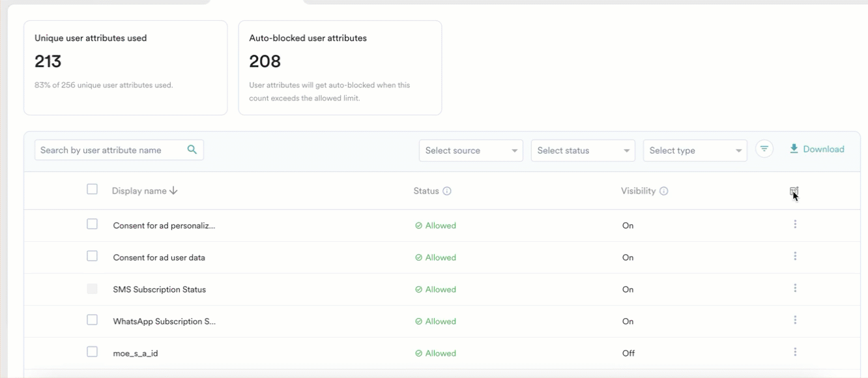868x378 pixels.
Task: Open three-dot menu for moe_s_a_id
Action: point(795,352)
